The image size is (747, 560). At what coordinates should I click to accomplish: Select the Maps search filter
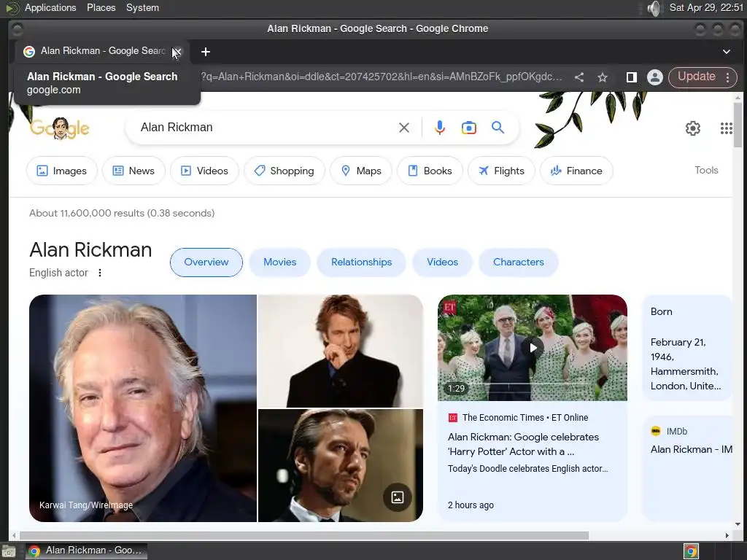click(x=361, y=171)
